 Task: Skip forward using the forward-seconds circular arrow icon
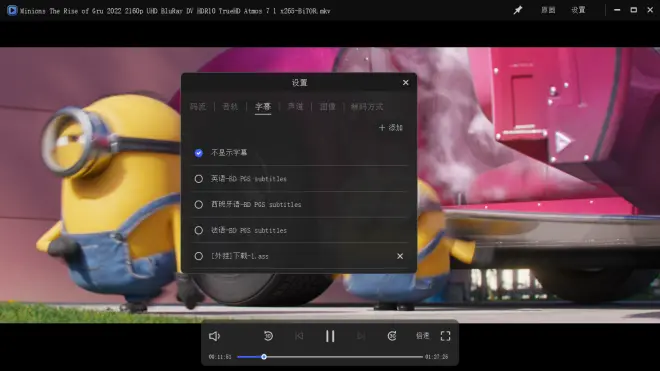tap(392, 336)
